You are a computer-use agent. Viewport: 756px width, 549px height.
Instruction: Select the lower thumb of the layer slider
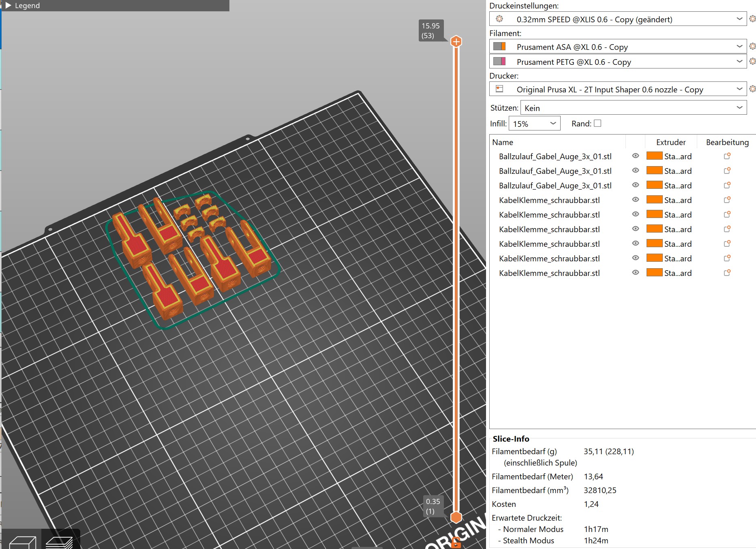point(456,517)
